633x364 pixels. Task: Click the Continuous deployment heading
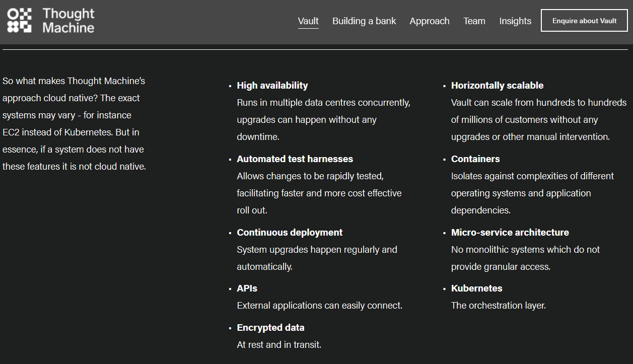point(290,233)
